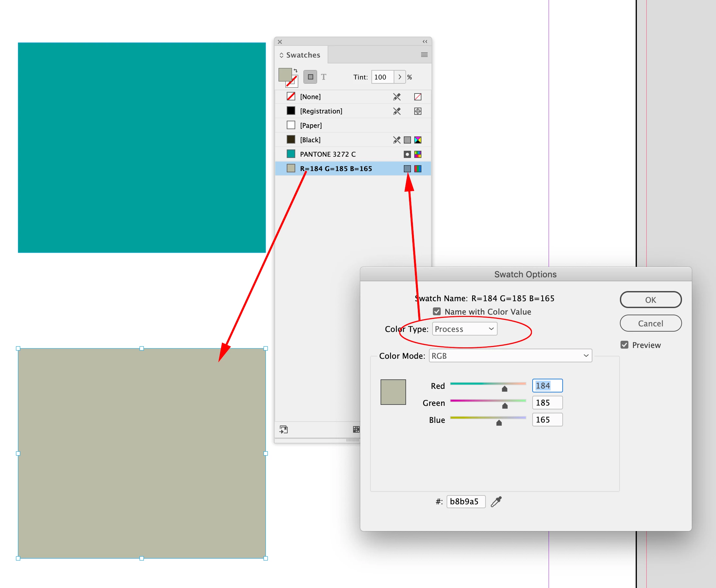Disable the Preview checkbox

tap(624, 345)
